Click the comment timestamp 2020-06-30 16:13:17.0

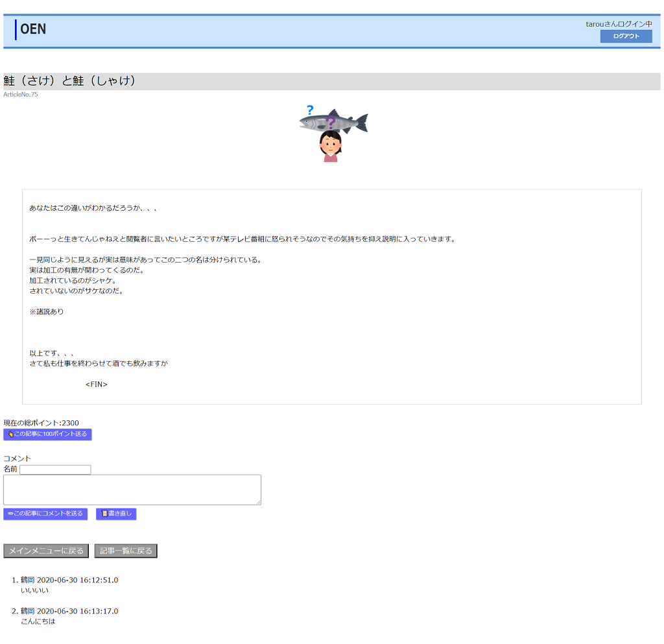[78, 612]
